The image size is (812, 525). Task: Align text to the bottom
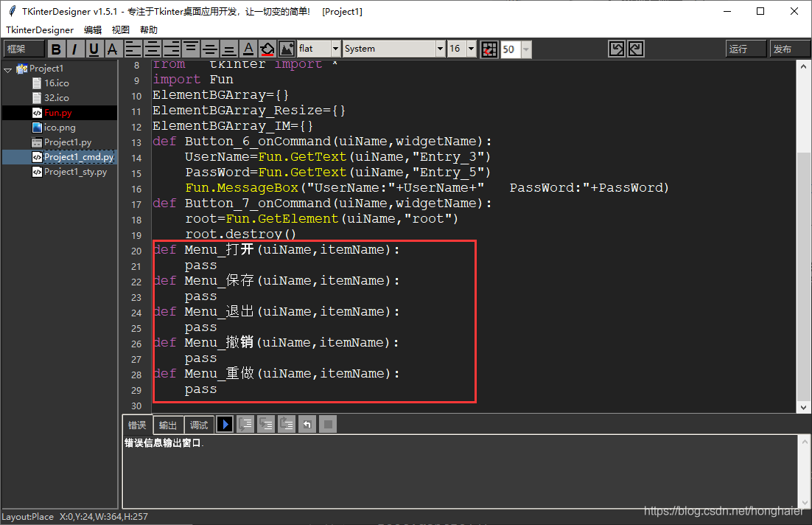pyautogui.click(x=229, y=49)
